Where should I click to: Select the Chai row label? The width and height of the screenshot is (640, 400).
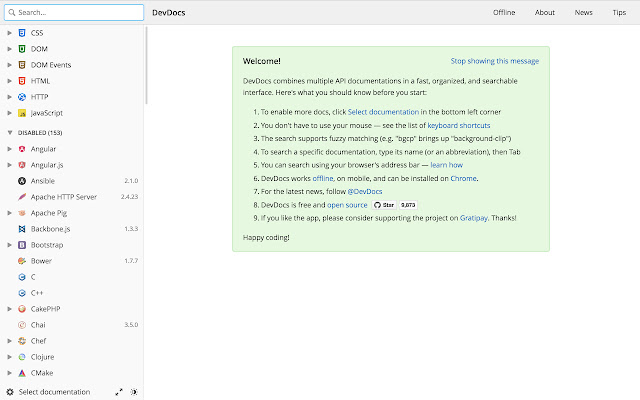click(38, 325)
